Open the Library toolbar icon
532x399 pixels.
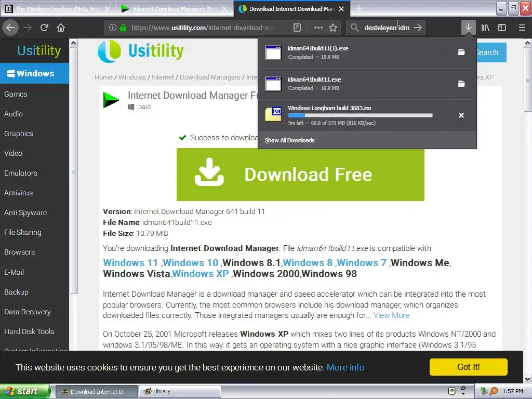(485, 28)
